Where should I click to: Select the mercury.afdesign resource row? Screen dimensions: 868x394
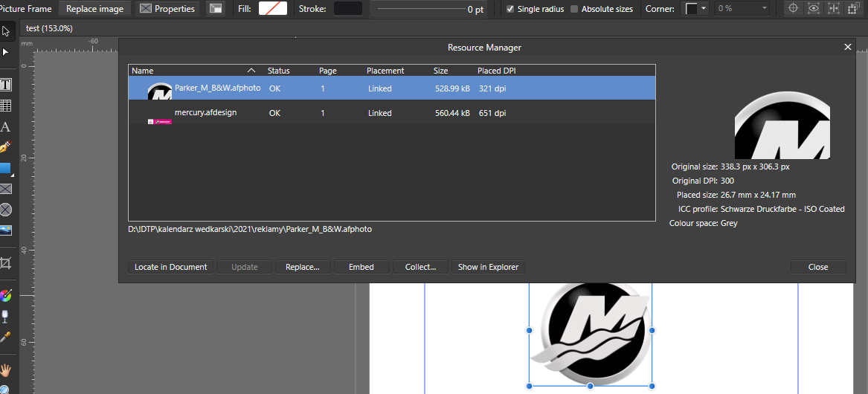(x=392, y=113)
